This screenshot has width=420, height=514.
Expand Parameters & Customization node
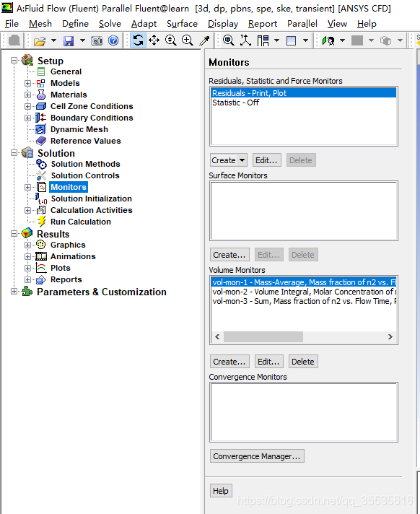pyautogui.click(x=14, y=292)
